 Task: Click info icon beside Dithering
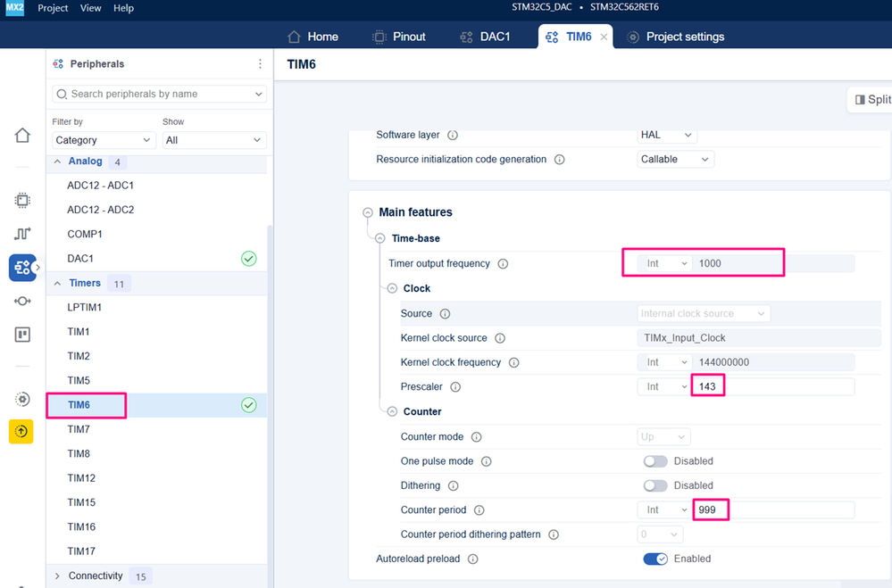pos(453,486)
